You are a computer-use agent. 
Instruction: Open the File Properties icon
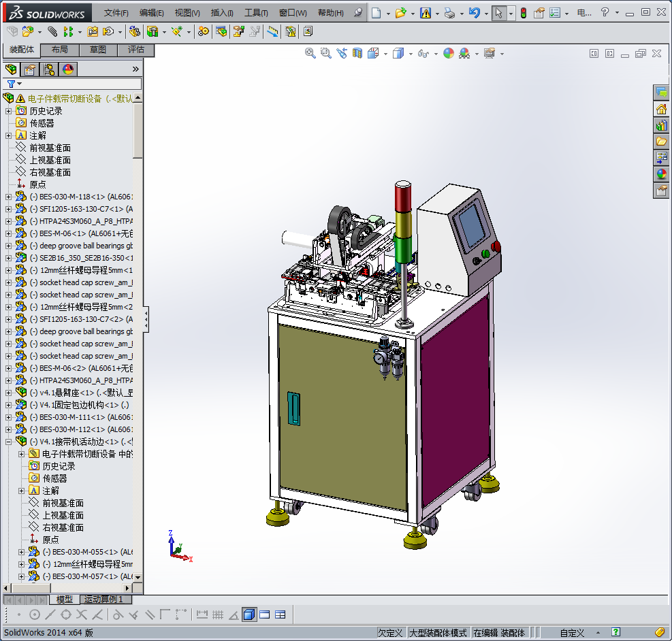coord(539,13)
